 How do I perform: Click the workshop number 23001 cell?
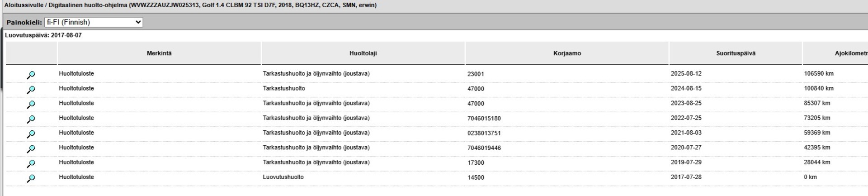476,74
